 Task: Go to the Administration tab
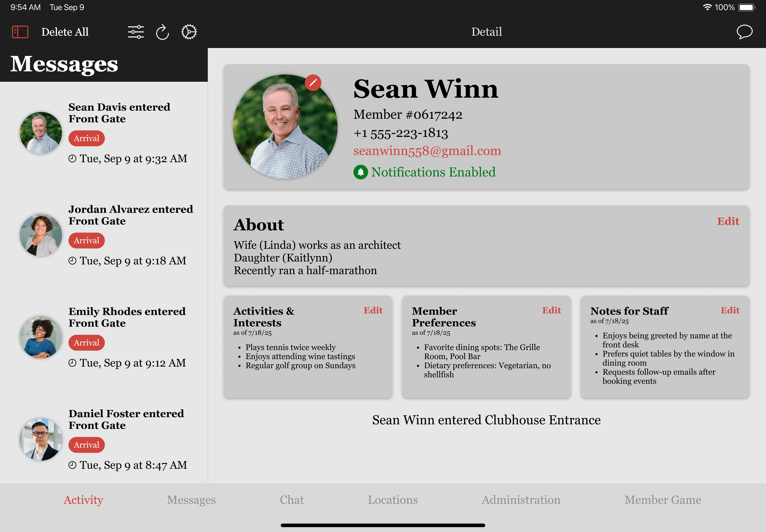coord(521,500)
